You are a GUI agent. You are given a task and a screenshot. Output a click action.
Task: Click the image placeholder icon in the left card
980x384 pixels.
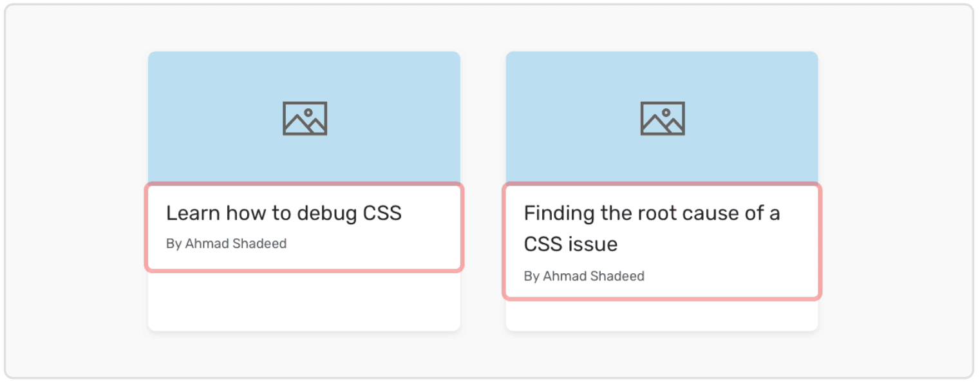coord(305,119)
